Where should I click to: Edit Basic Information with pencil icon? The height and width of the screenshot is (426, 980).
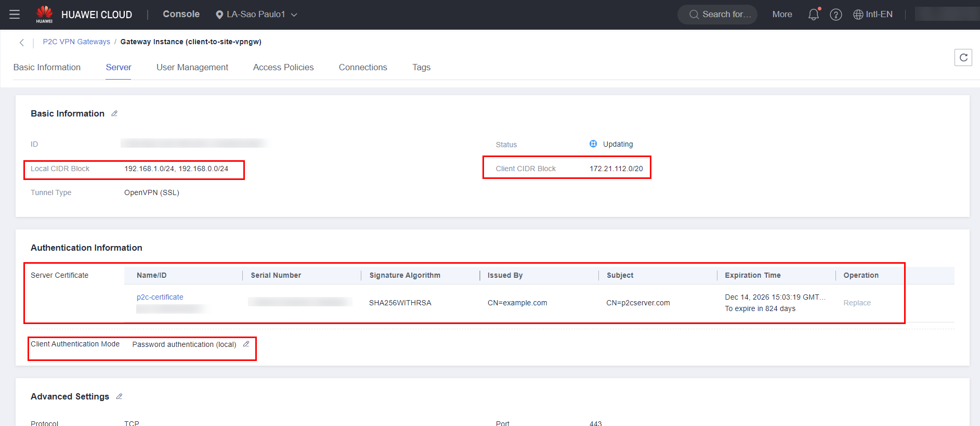pyautogui.click(x=114, y=113)
